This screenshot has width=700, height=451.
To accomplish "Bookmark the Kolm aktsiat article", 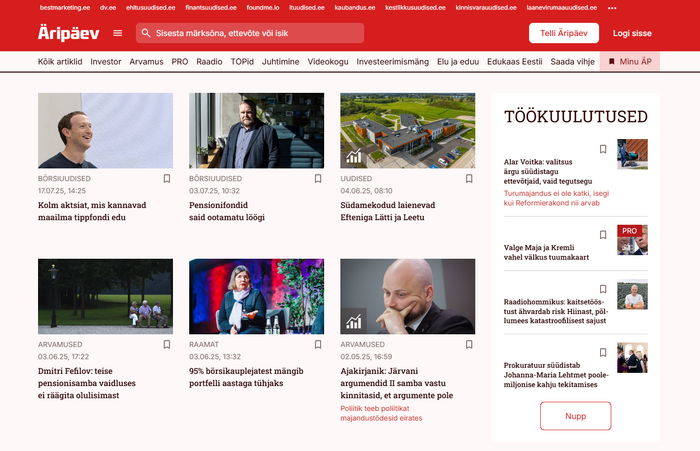I will pyautogui.click(x=166, y=179).
